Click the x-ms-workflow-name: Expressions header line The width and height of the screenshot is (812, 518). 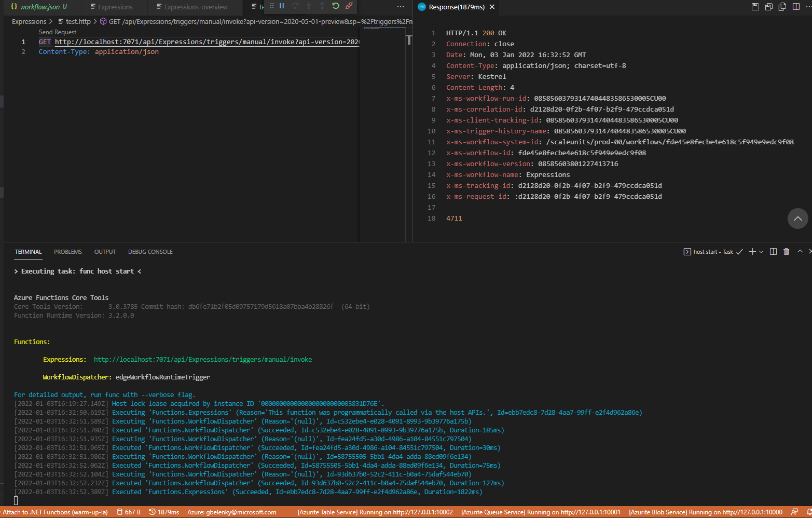click(x=508, y=175)
